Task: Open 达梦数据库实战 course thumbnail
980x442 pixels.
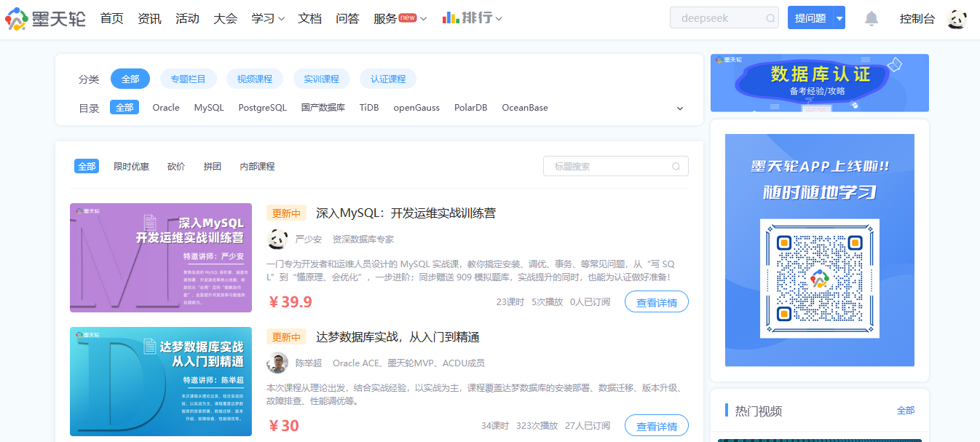Action: point(161,382)
